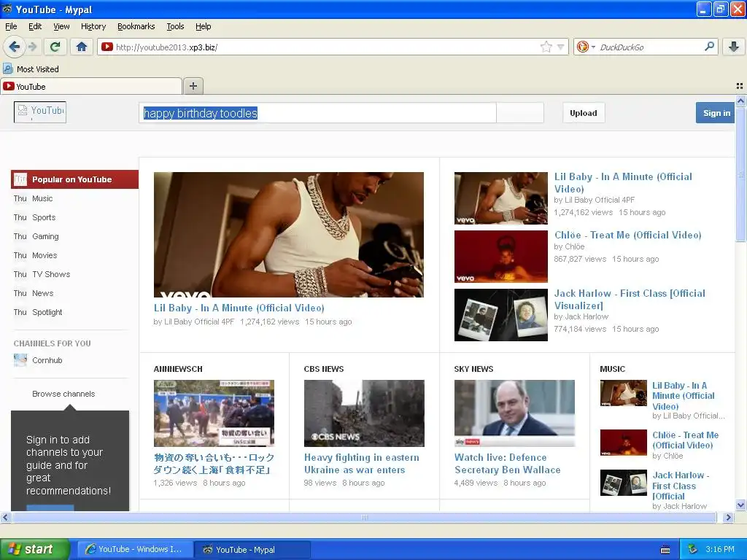Click the Upload button
Image resolution: width=747 pixels, height=560 pixels.
pos(584,113)
